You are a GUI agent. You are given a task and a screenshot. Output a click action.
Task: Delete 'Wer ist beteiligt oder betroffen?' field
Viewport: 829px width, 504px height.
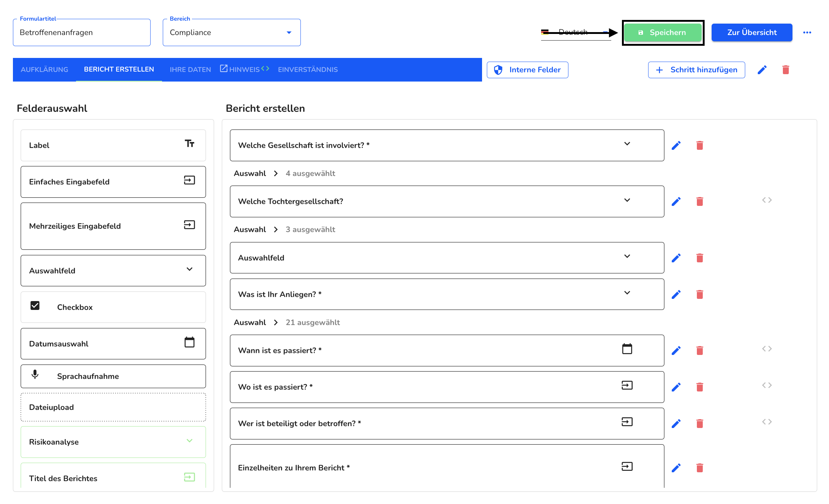click(x=699, y=424)
